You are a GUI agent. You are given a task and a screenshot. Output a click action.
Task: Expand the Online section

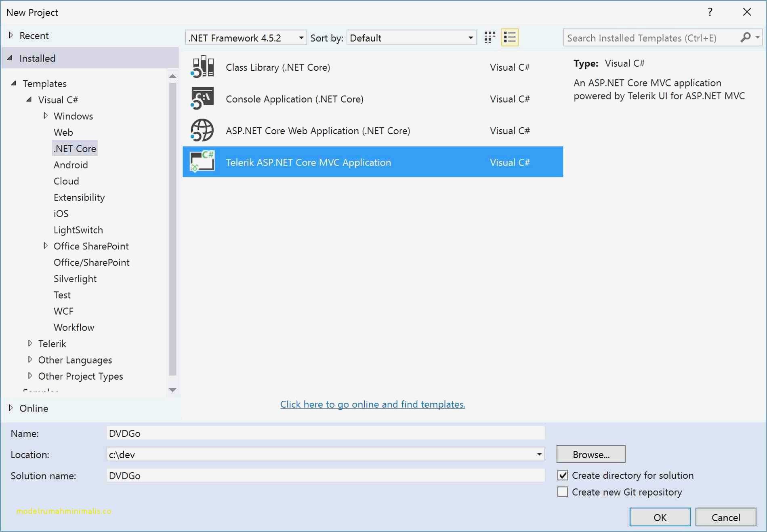[11, 408]
